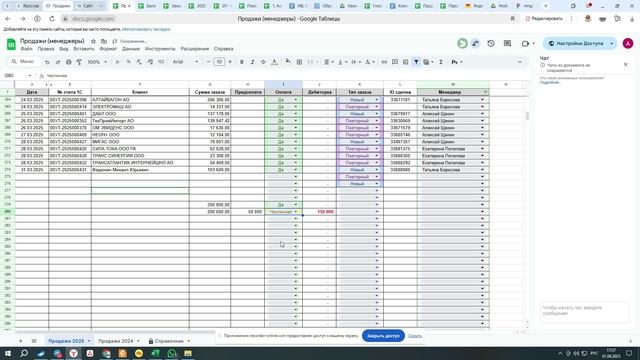The height and width of the screenshot is (360, 640).
Task: Click the Подробнее link in chat panel
Action: pos(550,82)
